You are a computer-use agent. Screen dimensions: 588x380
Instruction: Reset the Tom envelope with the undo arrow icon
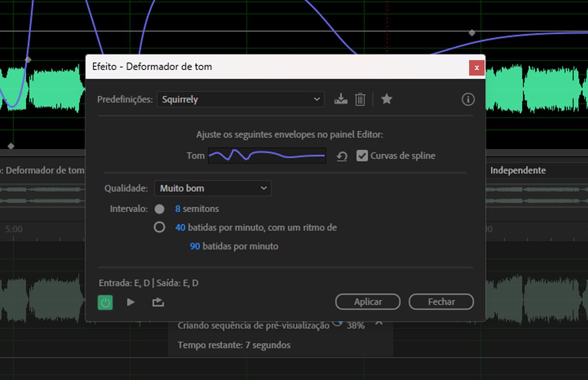coord(342,156)
